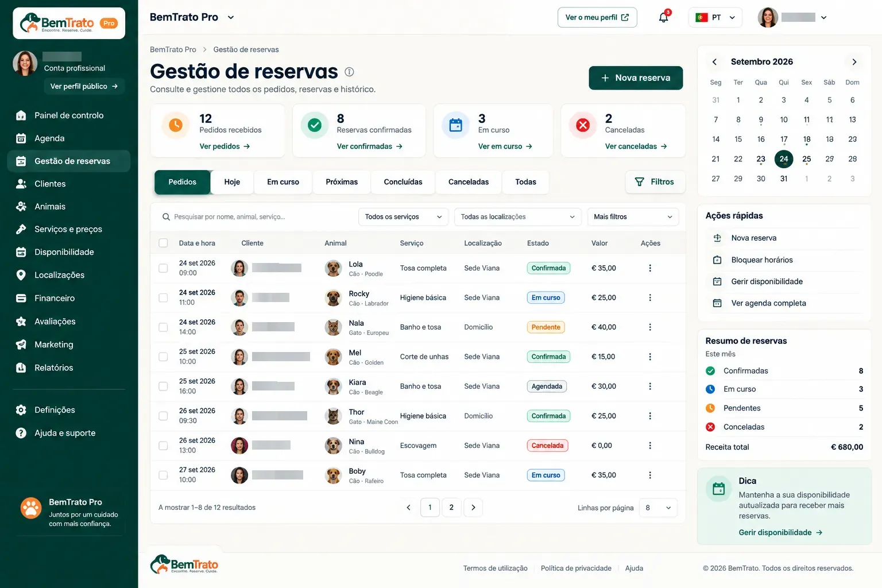Open row actions for Lola reservation
The height and width of the screenshot is (588, 882).
[650, 268]
